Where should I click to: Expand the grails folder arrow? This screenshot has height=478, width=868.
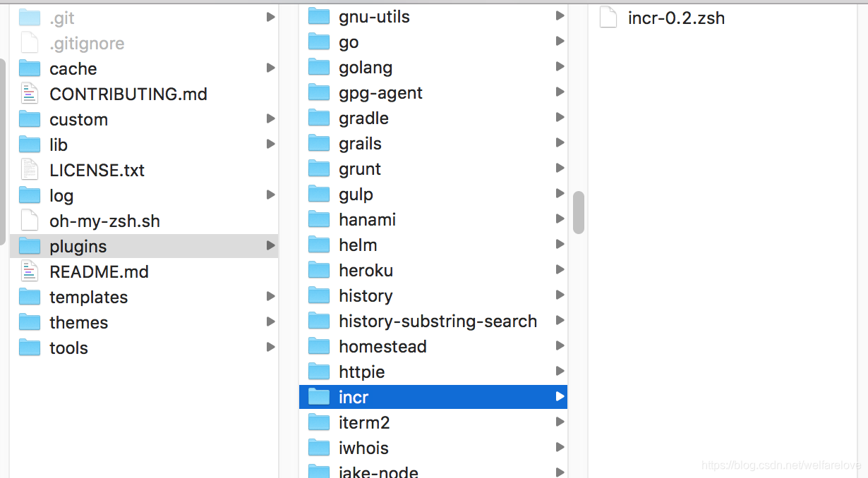click(x=560, y=142)
